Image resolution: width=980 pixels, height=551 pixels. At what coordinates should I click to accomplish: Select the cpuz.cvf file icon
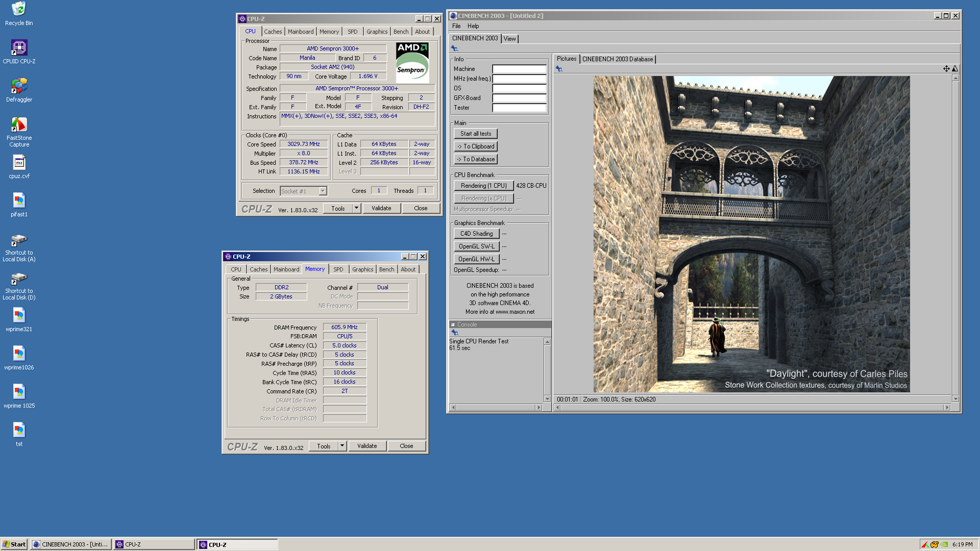pos(19,166)
